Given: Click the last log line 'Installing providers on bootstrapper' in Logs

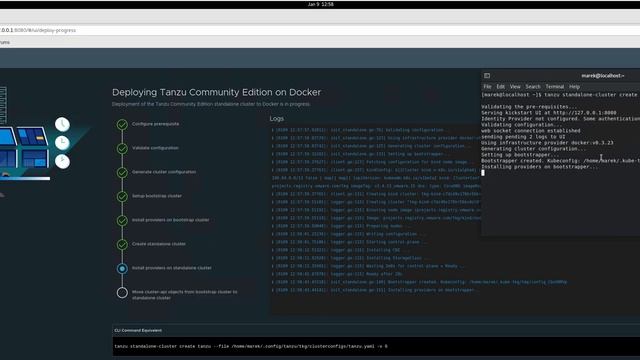Looking at the screenshot, I should tap(375, 290).
